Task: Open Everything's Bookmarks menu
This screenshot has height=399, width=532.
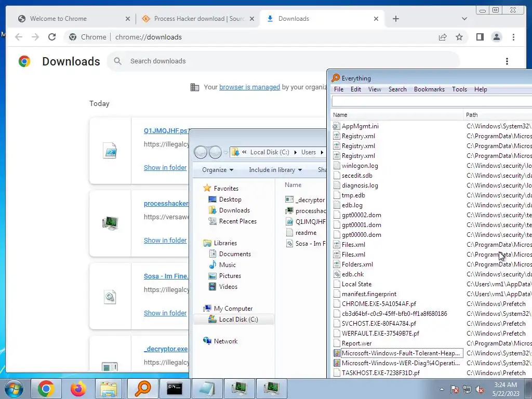Action: (429, 89)
